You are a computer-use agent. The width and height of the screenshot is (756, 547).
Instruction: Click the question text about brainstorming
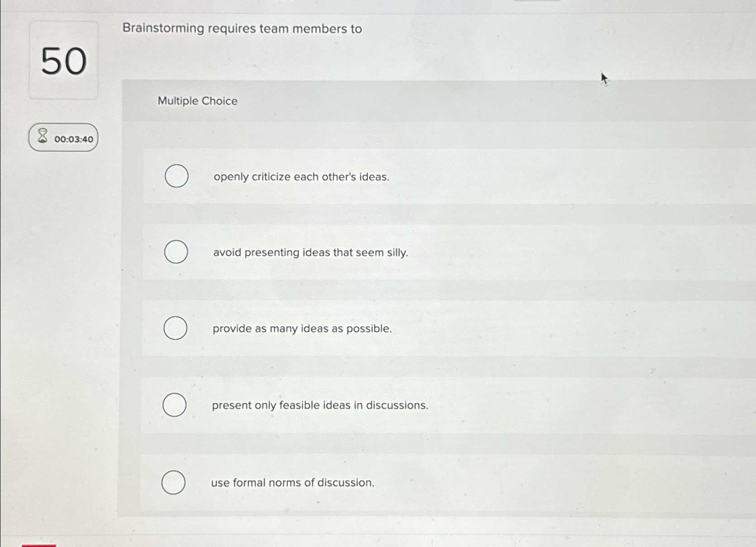[242, 29]
